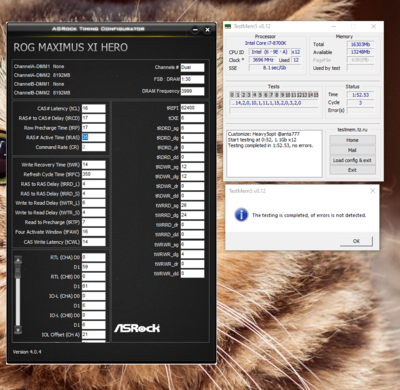Click the Command Rate (CR) field
This screenshot has height=390, width=400.
coord(94,147)
